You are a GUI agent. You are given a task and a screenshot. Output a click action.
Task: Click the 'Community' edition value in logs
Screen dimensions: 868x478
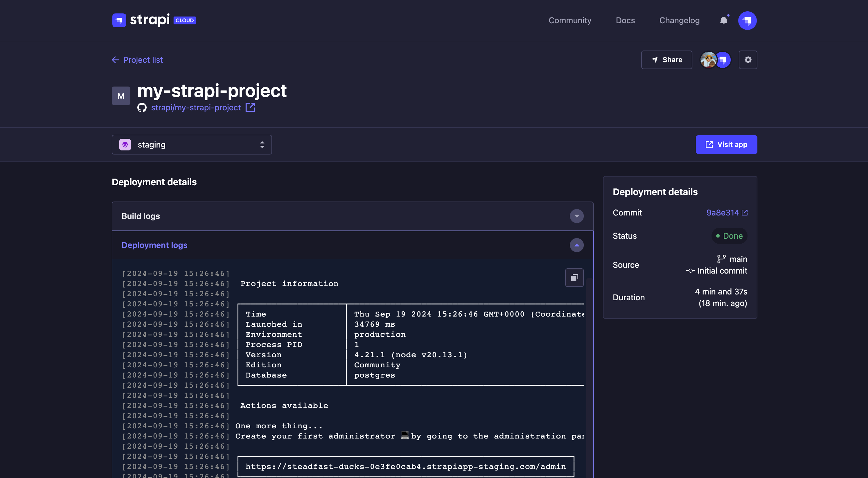coord(378,365)
